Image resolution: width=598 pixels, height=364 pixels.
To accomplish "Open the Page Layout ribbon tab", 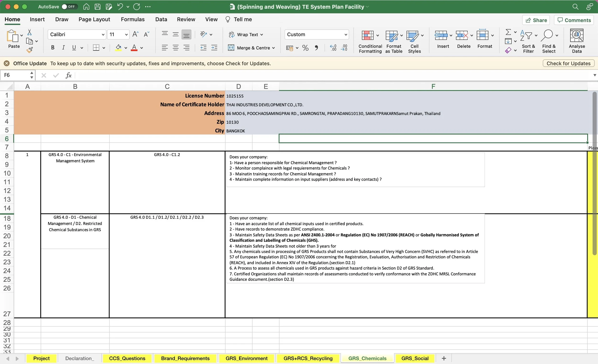I will [x=94, y=19].
